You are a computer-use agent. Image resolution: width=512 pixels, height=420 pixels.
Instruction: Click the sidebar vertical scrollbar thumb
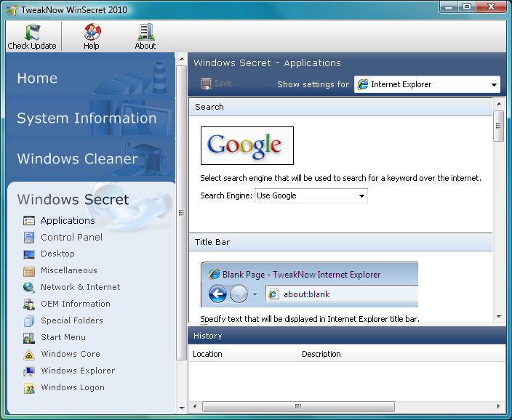[181, 213]
